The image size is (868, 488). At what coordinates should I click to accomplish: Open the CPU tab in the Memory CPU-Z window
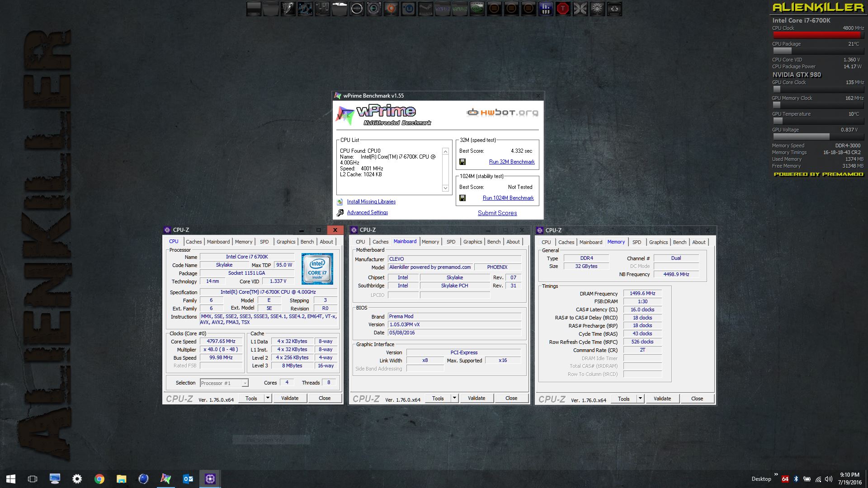click(546, 242)
